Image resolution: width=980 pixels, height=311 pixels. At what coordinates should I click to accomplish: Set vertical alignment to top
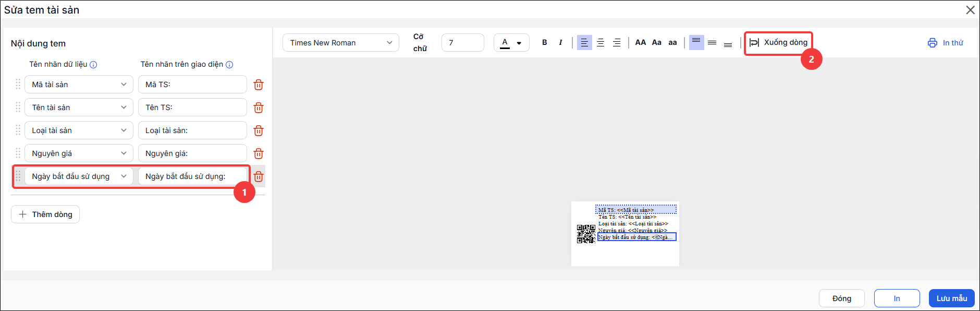(696, 42)
